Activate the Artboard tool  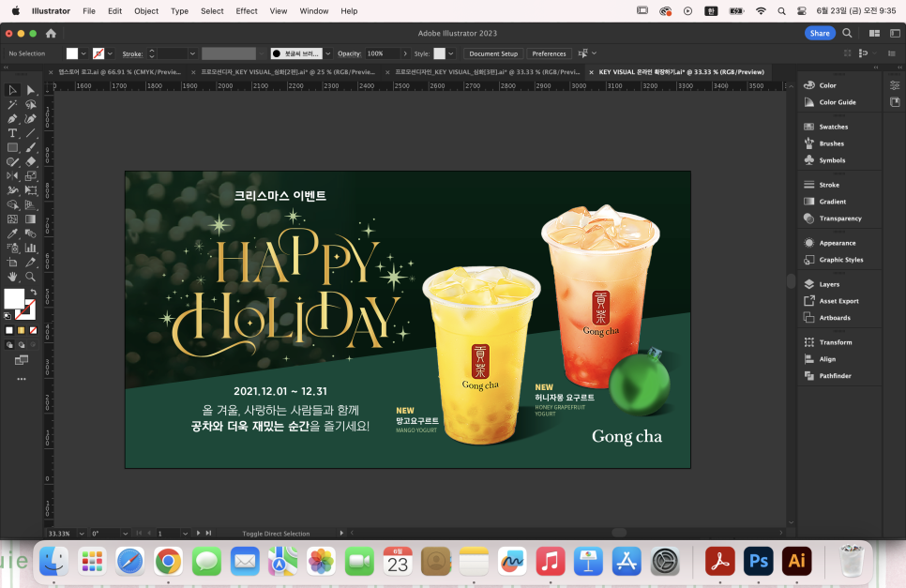(x=12, y=263)
